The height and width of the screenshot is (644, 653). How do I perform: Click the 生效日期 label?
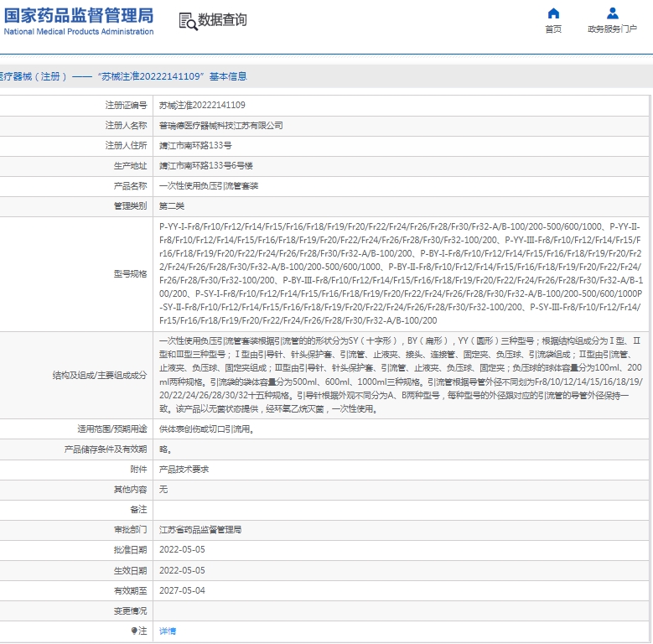tap(130, 570)
